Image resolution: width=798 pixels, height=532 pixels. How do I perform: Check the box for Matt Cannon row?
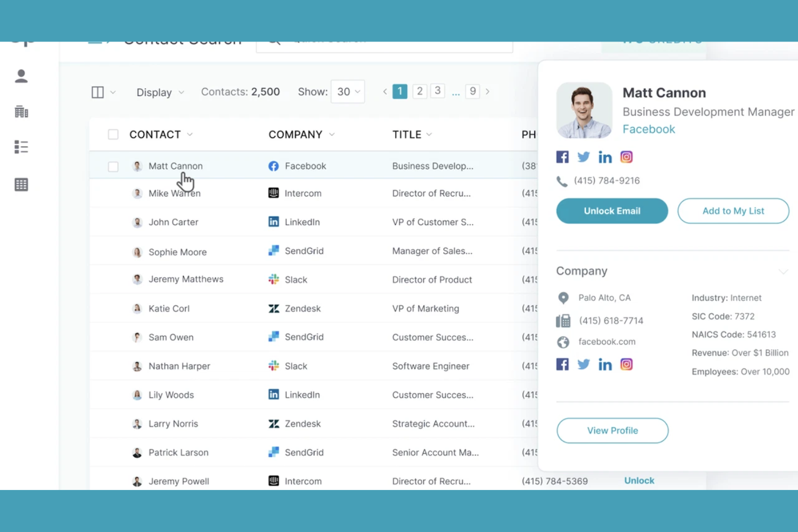tap(113, 167)
